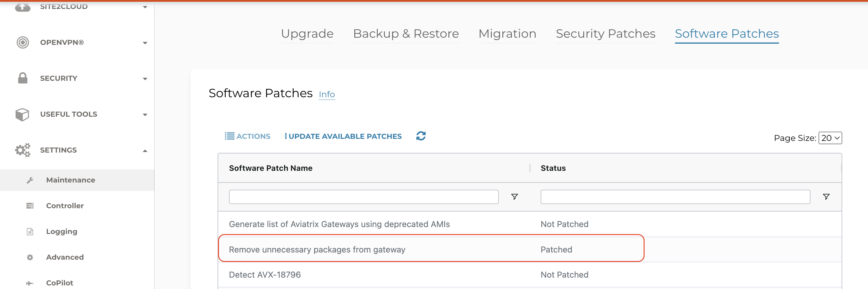
Task: Switch to the Backup & Restore tab
Action: click(406, 34)
